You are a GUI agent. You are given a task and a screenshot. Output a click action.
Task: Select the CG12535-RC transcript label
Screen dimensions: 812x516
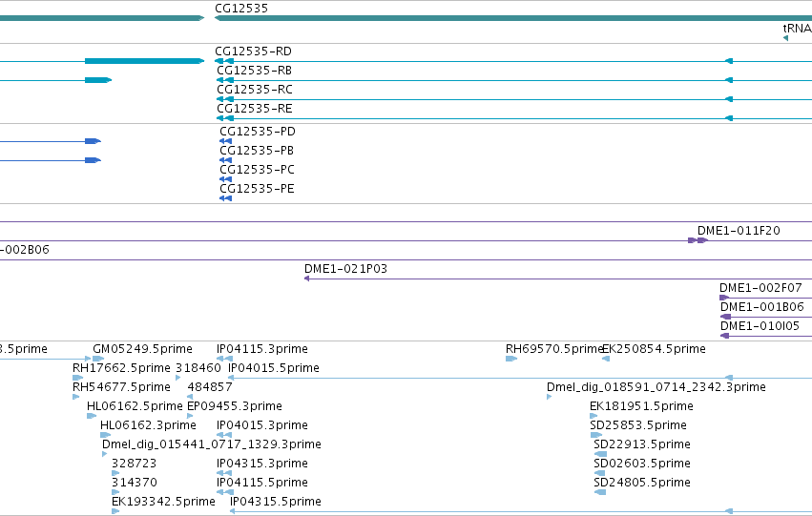point(255,90)
